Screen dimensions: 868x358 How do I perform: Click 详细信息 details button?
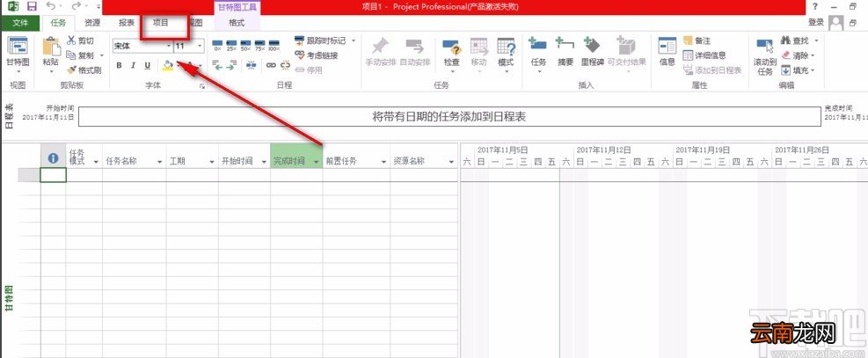[704, 55]
